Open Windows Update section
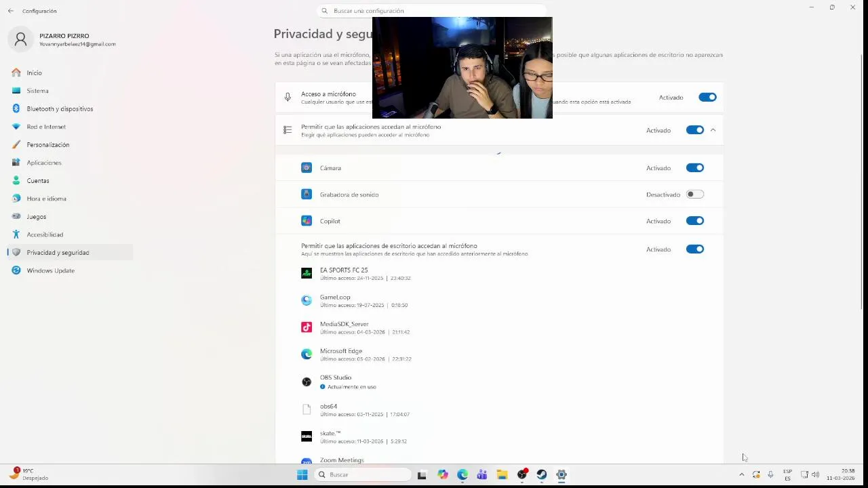 click(x=50, y=270)
